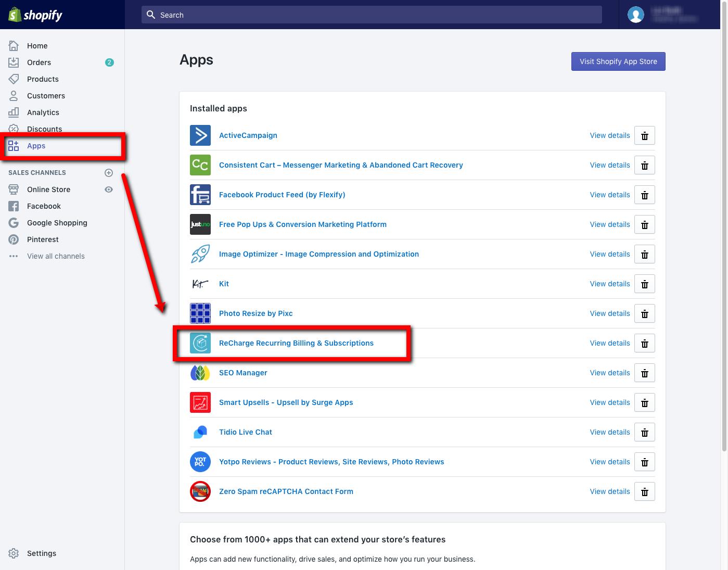Select Apps in the left navigation

pyautogui.click(x=36, y=146)
